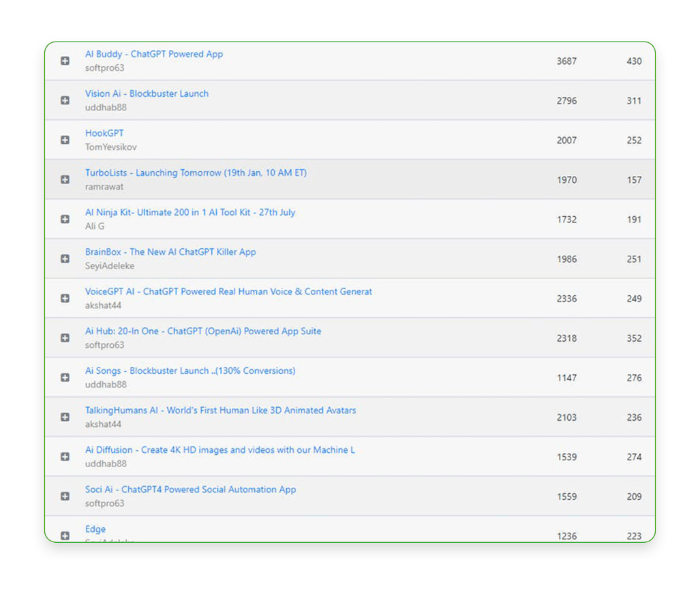
Task: Open Soci Ai Social Automation App link
Action: (190, 489)
